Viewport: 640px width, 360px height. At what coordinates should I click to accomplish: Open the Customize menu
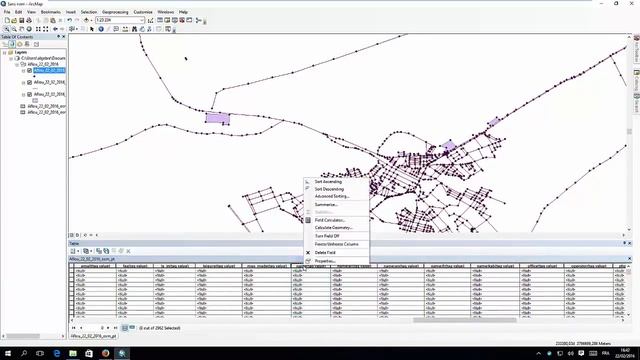click(143, 12)
